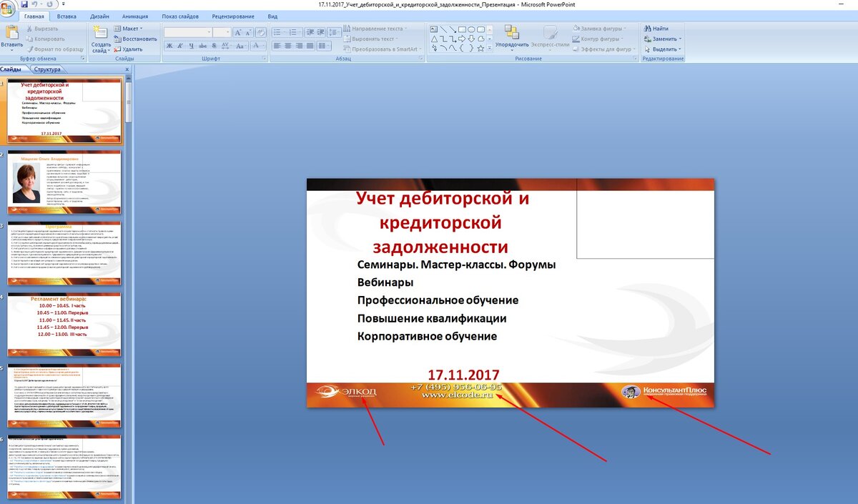Open the font color picker

[258, 46]
